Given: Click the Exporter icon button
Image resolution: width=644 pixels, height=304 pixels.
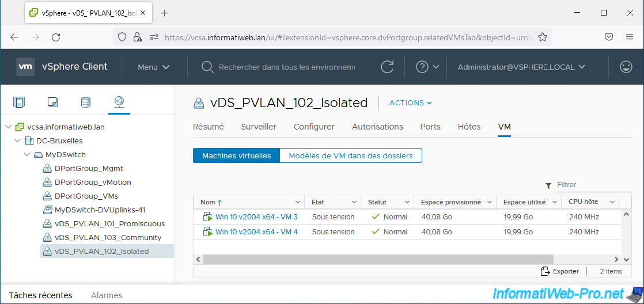Looking at the screenshot, I should 560,271.
